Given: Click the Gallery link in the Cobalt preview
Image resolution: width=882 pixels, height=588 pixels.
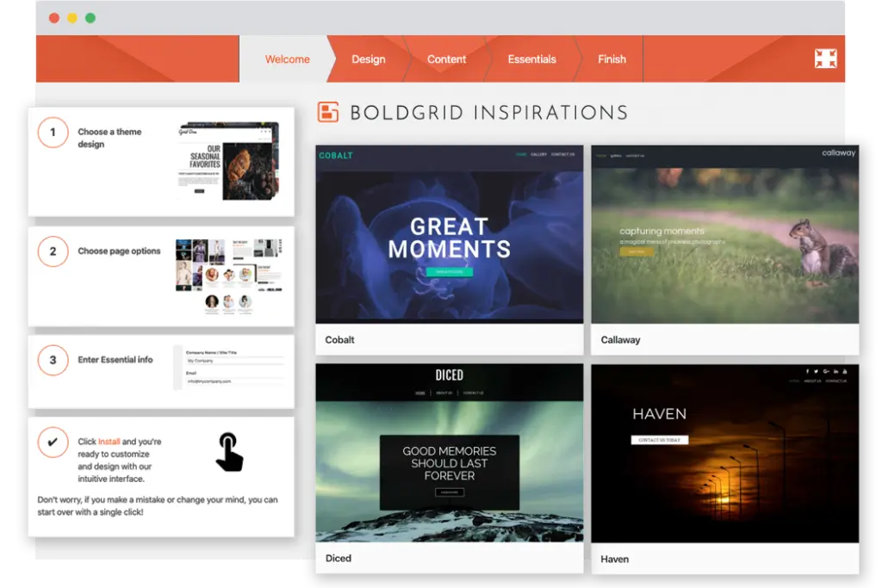Looking at the screenshot, I should [x=538, y=155].
